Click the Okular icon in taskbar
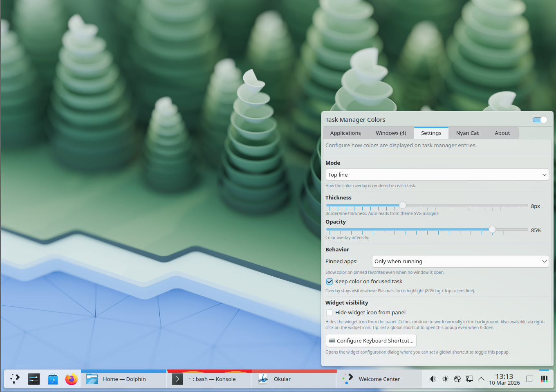This screenshot has height=392, width=556. [x=263, y=379]
